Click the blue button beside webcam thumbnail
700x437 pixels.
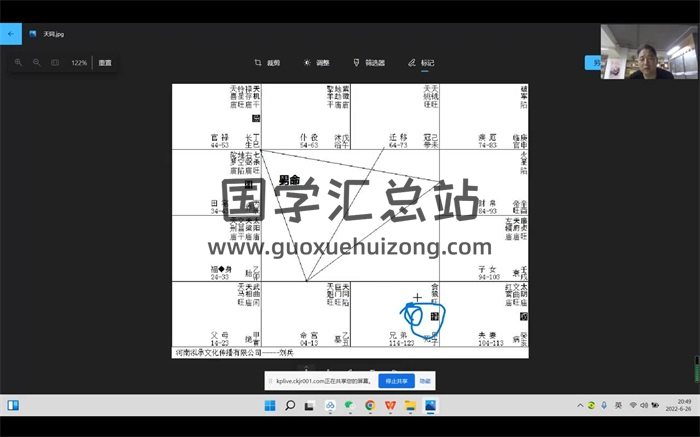click(x=593, y=63)
